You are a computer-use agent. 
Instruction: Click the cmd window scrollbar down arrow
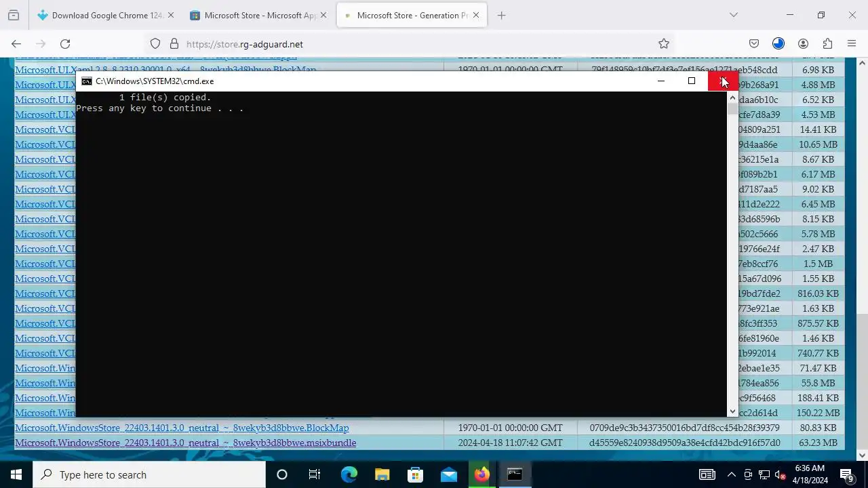click(732, 411)
